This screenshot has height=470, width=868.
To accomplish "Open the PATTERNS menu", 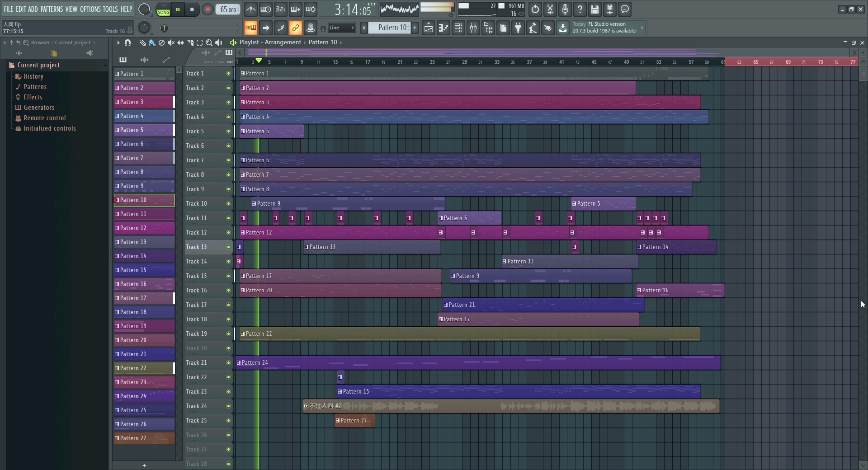I will 52,9.
